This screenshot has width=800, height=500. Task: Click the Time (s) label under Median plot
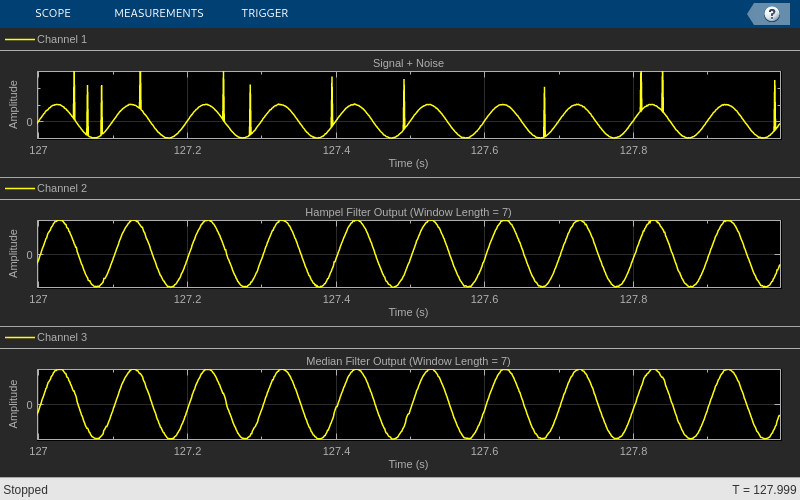[408, 464]
